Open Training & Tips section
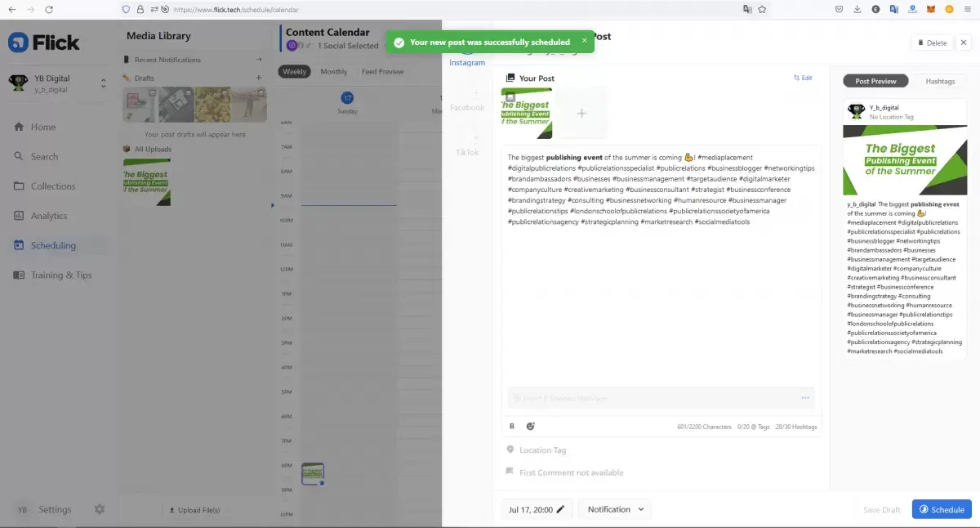This screenshot has width=980, height=528. coord(60,275)
